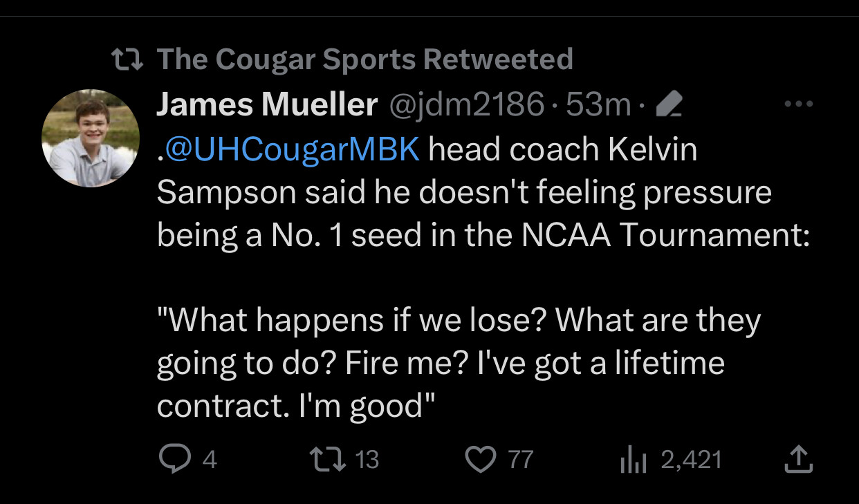The image size is (859, 504).
Task: Open The Cougar Sports Retweeted label
Action: (x=365, y=59)
